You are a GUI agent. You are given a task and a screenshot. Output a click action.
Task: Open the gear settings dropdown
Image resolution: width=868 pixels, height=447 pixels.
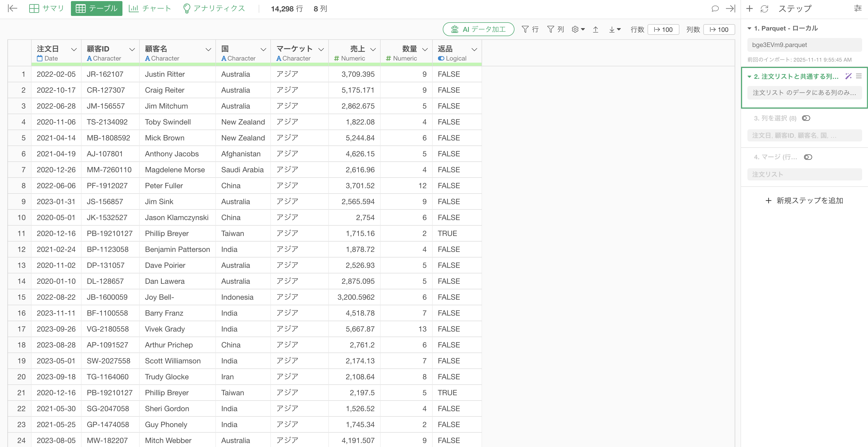point(578,30)
